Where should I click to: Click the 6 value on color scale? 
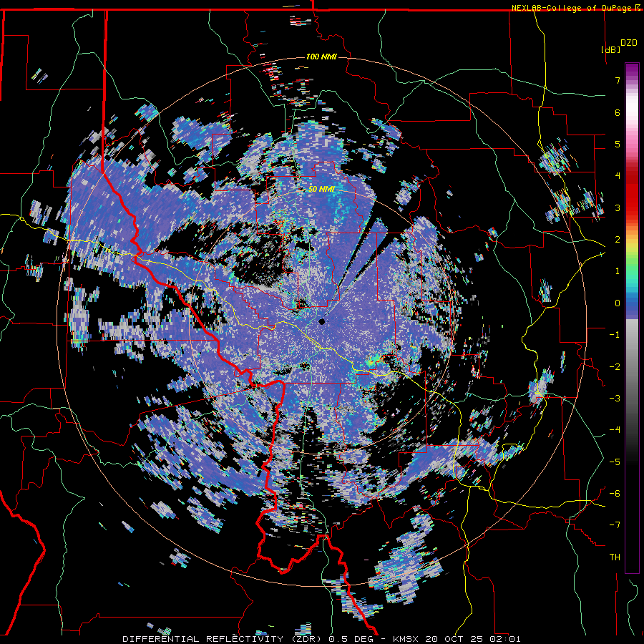pyautogui.click(x=618, y=112)
